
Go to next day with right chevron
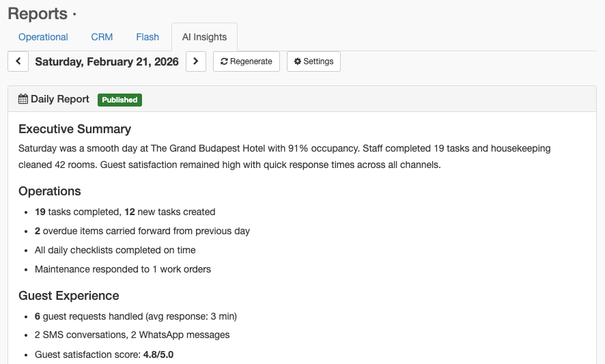pyautogui.click(x=195, y=61)
